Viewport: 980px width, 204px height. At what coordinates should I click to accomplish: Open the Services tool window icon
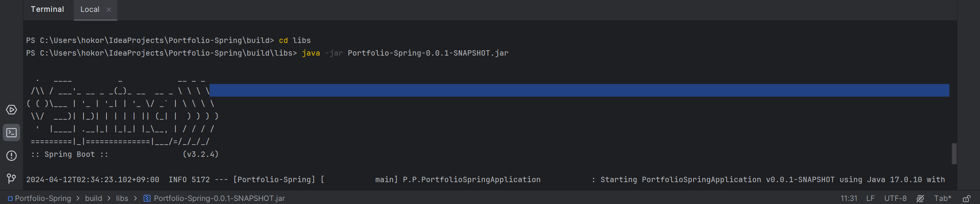[11, 110]
